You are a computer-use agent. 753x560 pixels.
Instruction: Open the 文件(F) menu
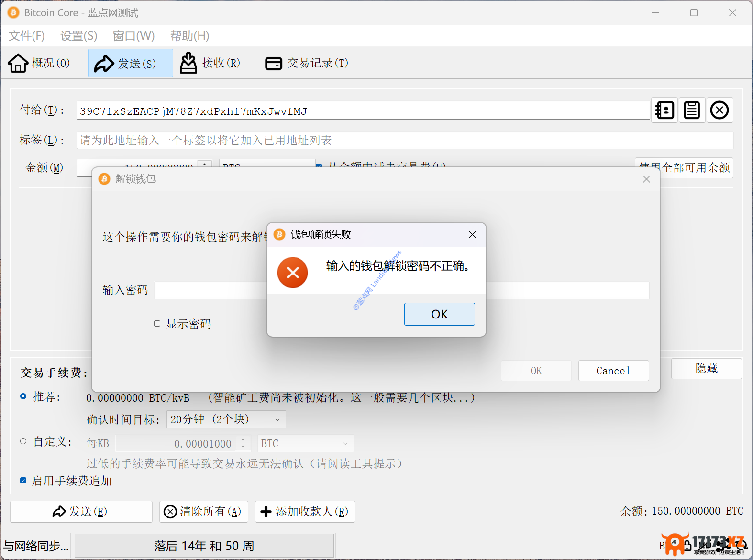[27, 36]
